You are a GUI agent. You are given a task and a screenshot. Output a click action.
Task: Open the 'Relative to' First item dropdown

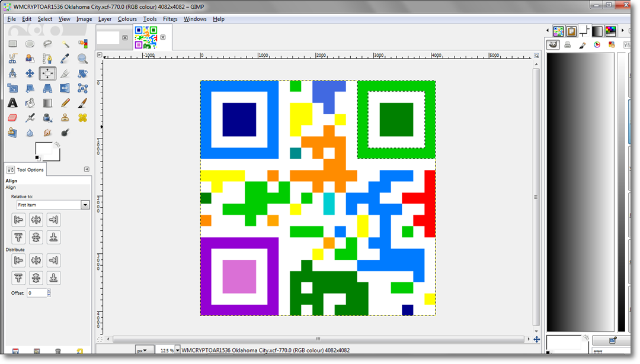point(53,205)
